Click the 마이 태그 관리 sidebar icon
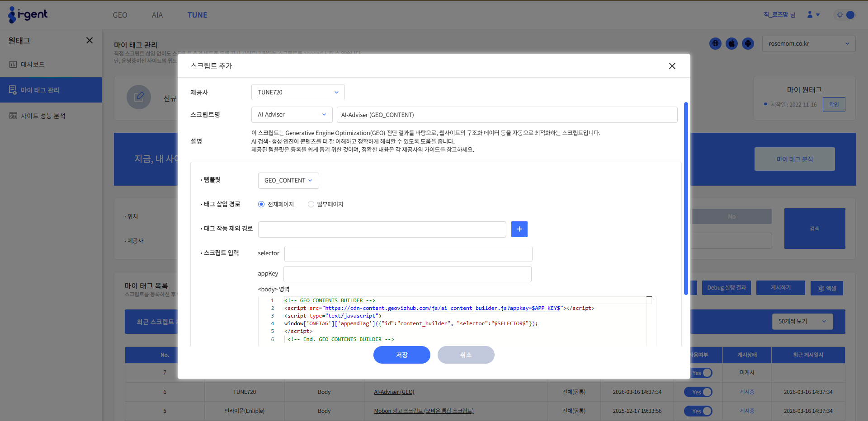 (x=13, y=90)
